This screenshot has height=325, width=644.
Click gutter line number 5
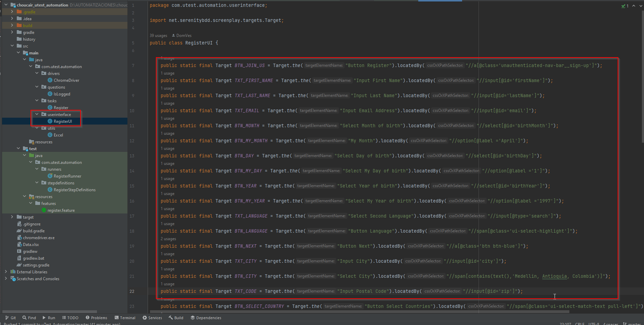click(x=133, y=43)
